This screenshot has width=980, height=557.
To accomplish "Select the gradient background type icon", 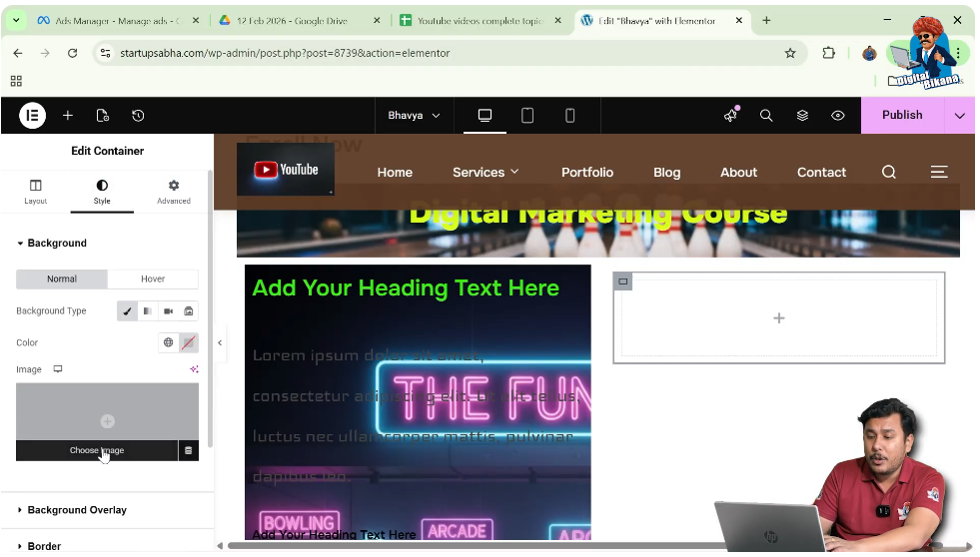I will [x=148, y=311].
